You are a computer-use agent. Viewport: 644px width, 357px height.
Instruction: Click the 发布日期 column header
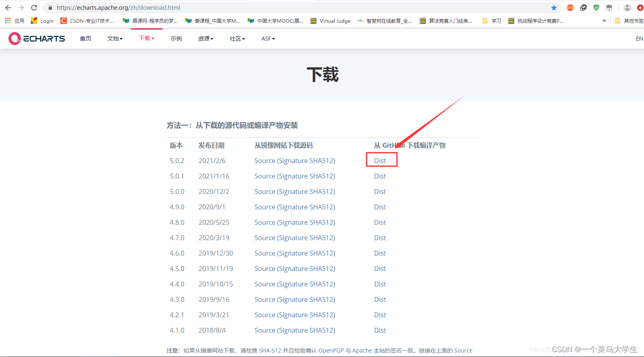[x=212, y=145]
